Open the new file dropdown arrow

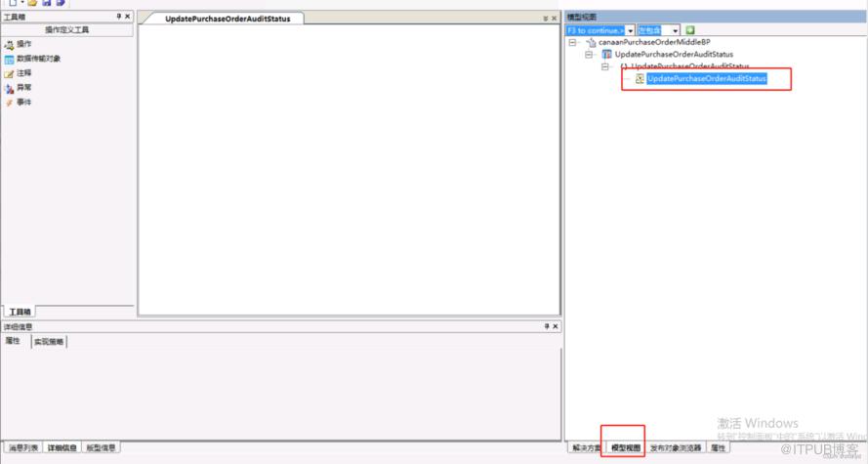(x=22, y=3)
